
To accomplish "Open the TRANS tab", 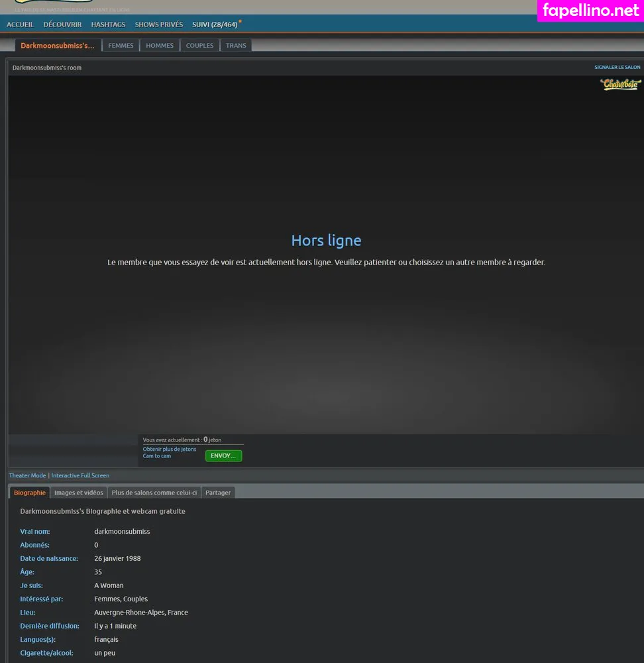I will coord(236,46).
